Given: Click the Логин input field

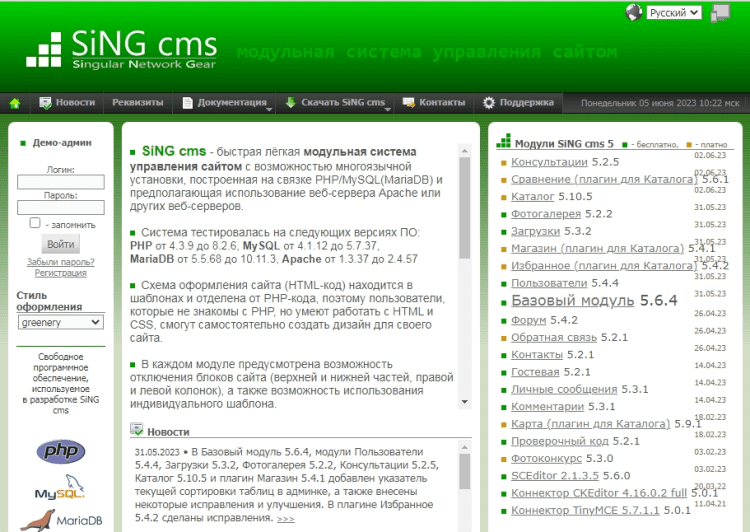Looking at the screenshot, I should click(61, 182).
